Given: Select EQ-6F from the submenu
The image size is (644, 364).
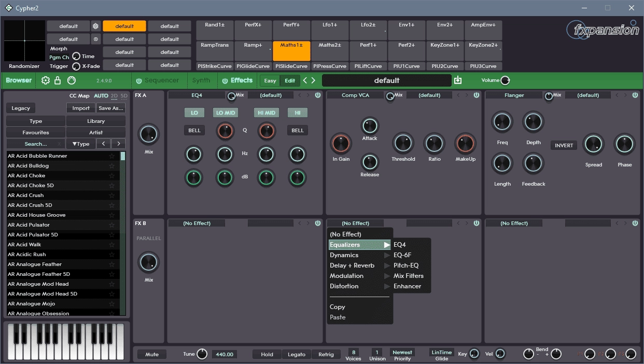Looking at the screenshot, I should point(402,255).
